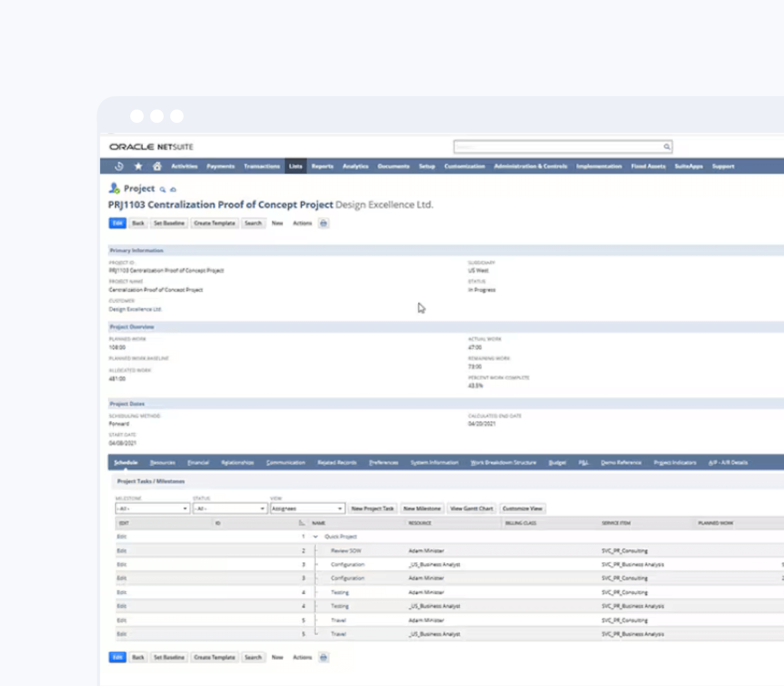Switch to the Work Breakdown Structure subtab
Viewport: 784px width, 686px height.
click(x=503, y=463)
